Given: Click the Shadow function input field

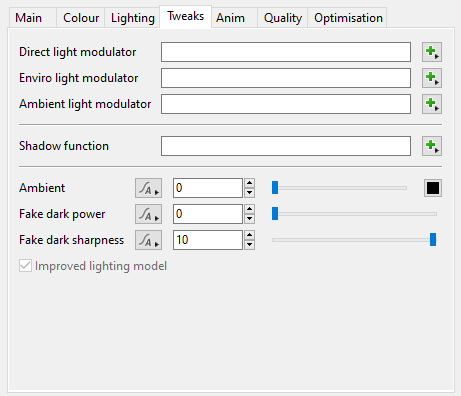Looking at the screenshot, I should pos(286,146).
